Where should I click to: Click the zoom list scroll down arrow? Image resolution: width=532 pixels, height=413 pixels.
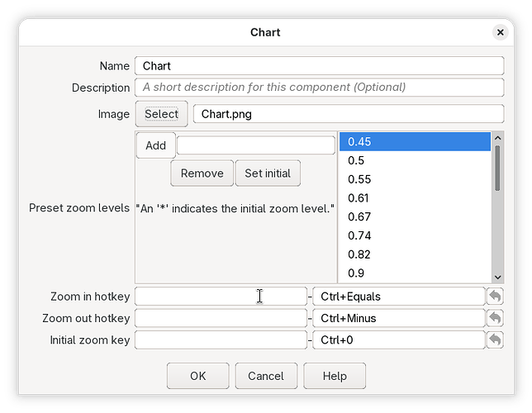498,277
